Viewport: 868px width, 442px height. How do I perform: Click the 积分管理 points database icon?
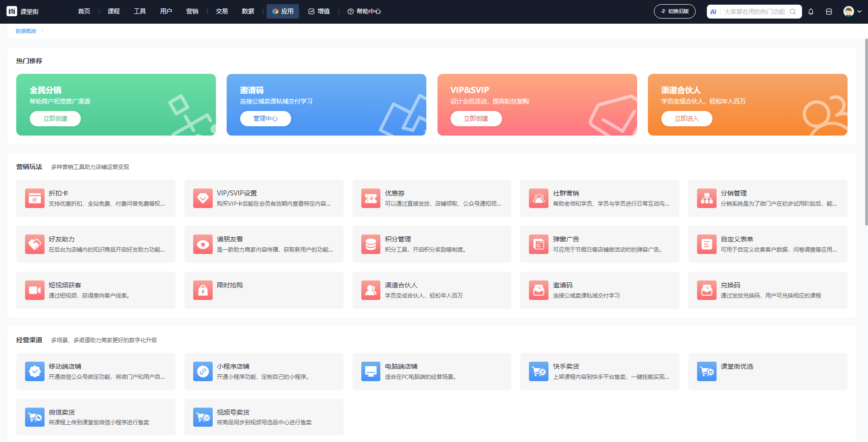click(371, 244)
